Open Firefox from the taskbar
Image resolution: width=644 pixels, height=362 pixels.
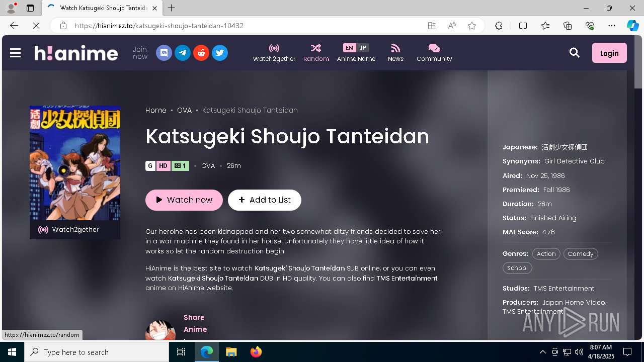(256, 352)
